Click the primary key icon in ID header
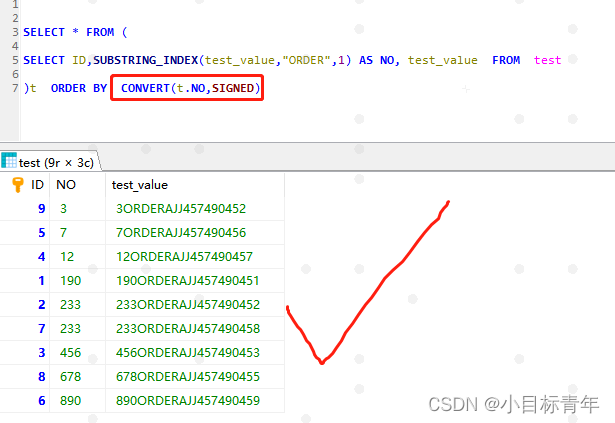The image size is (615, 423). tap(17, 185)
